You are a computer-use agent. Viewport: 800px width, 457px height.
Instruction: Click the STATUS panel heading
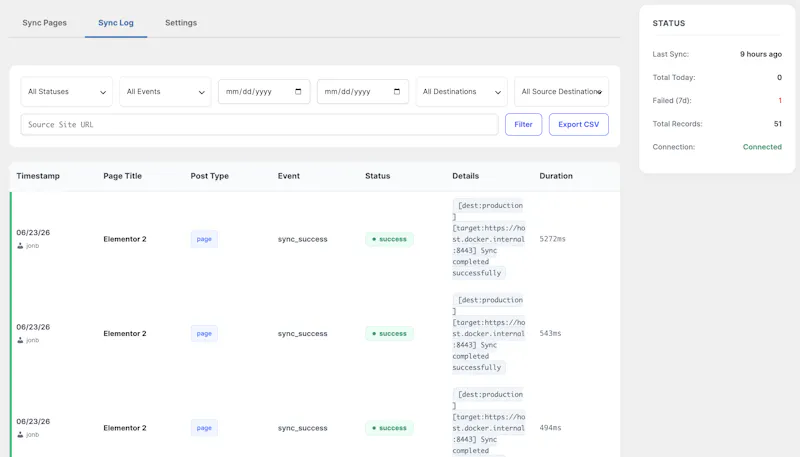pos(669,23)
